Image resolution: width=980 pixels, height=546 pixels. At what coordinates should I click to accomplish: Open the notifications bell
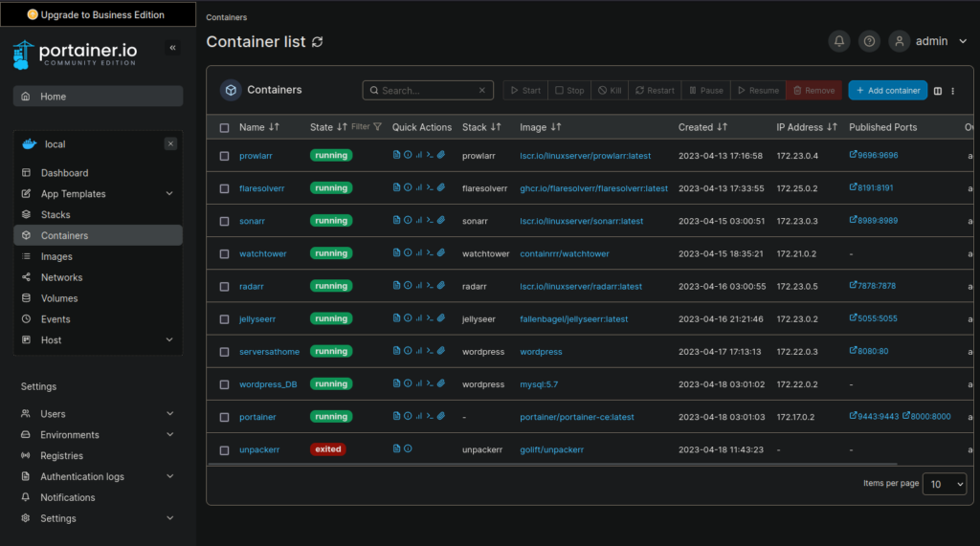coord(838,41)
